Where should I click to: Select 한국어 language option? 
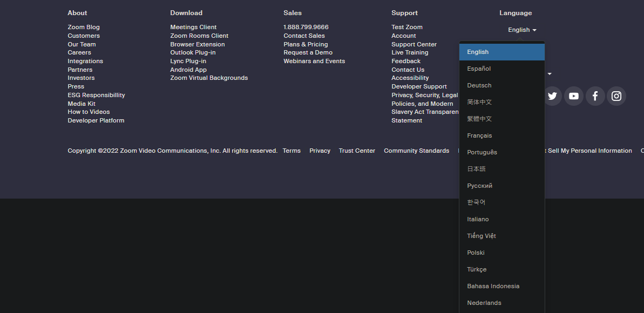tap(502, 202)
